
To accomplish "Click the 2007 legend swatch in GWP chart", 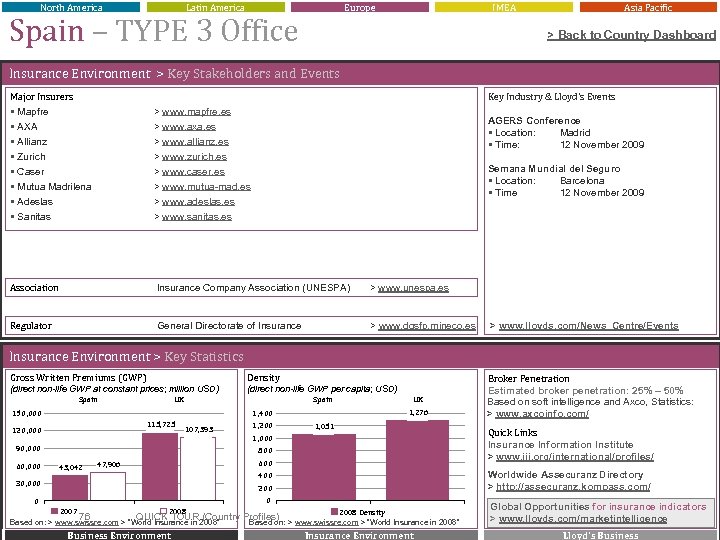I will [x=55, y=511].
